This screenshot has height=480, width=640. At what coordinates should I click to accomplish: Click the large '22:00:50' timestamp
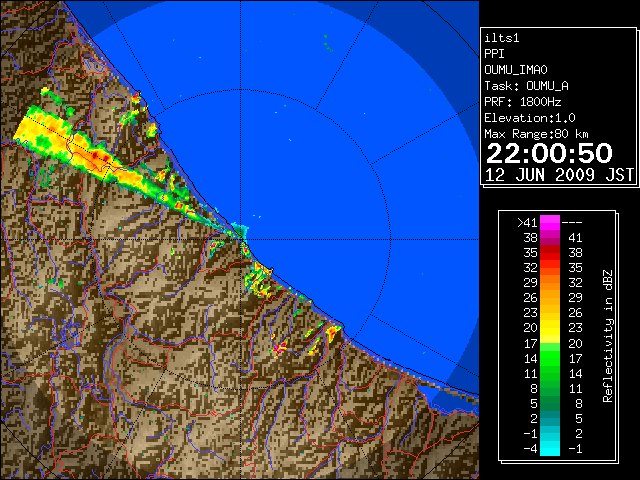(549, 153)
